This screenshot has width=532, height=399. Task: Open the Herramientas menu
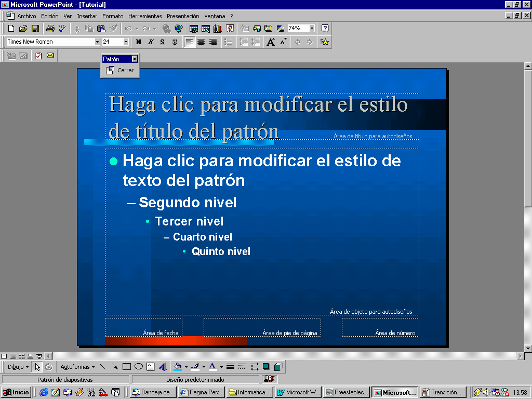tap(145, 16)
